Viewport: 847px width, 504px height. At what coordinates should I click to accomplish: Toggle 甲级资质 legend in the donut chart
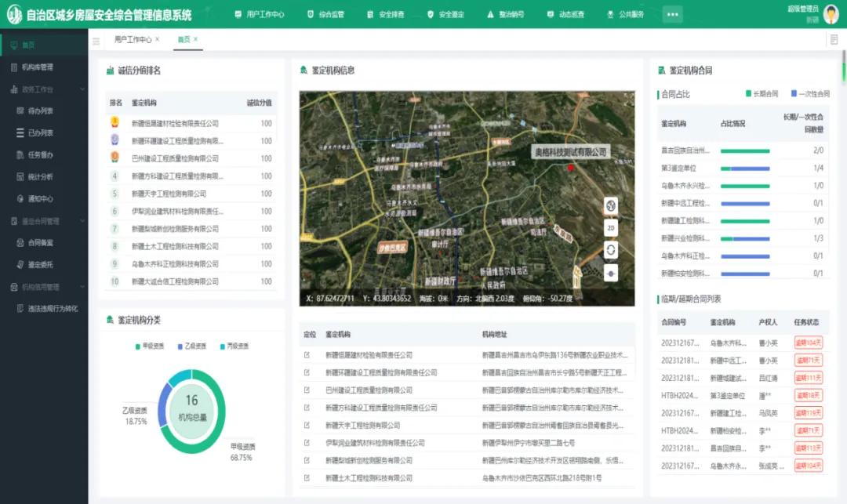point(149,346)
